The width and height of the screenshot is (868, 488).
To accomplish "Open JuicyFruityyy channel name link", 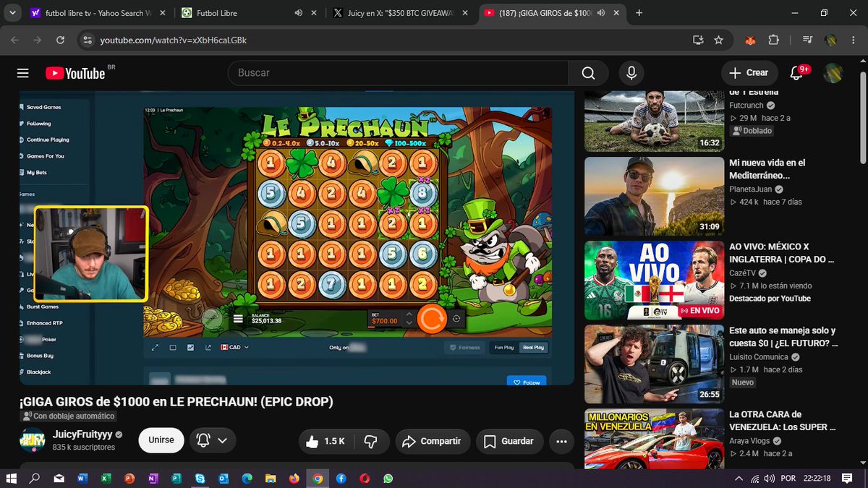I will [x=82, y=435].
